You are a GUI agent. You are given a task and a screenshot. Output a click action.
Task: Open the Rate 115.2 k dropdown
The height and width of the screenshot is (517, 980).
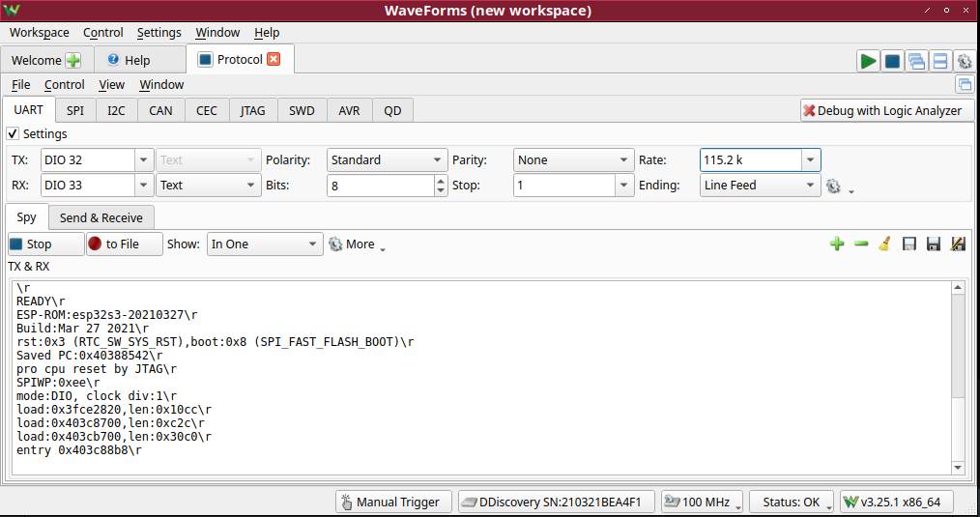810,160
